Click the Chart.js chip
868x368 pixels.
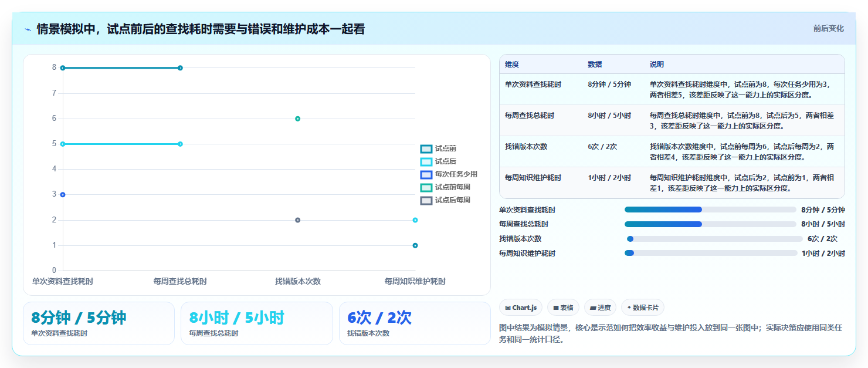521,308
